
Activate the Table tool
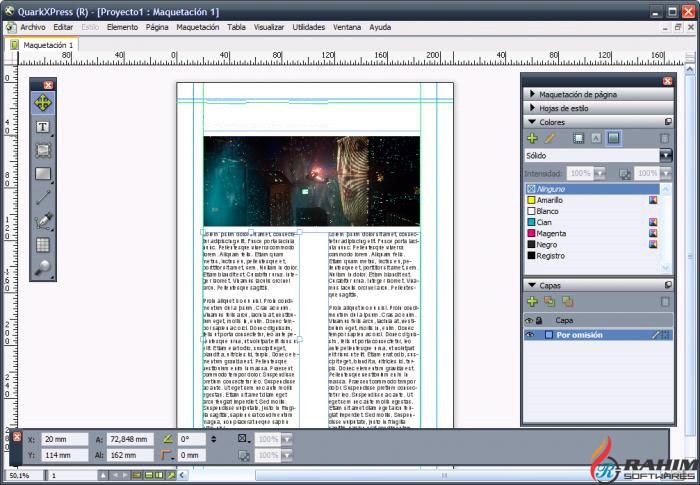tap(43, 244)
